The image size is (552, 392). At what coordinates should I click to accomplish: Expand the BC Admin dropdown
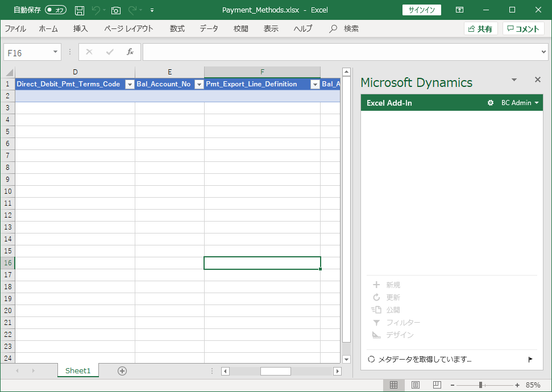coord(520,103)
